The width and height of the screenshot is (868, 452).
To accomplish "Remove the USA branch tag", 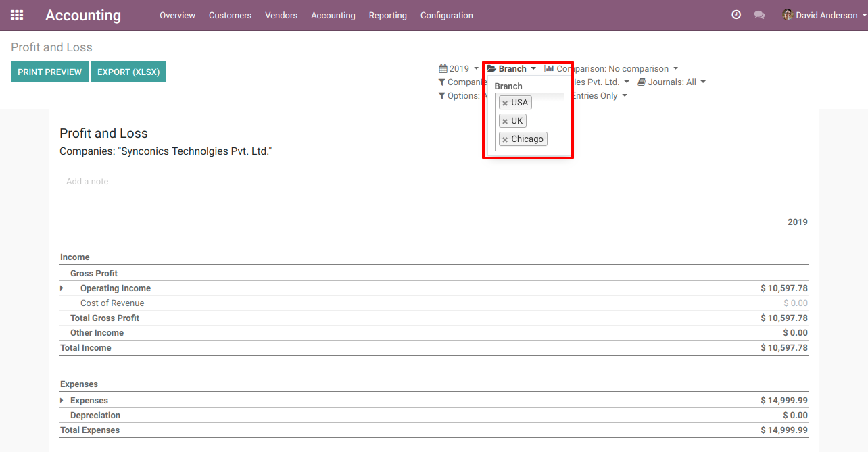I will point(505,103).
